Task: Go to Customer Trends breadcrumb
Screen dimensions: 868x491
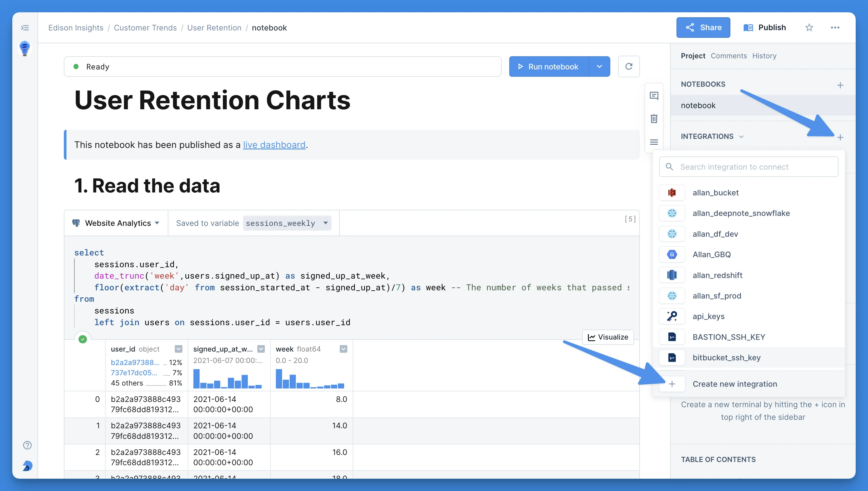Action: (145, 28)
